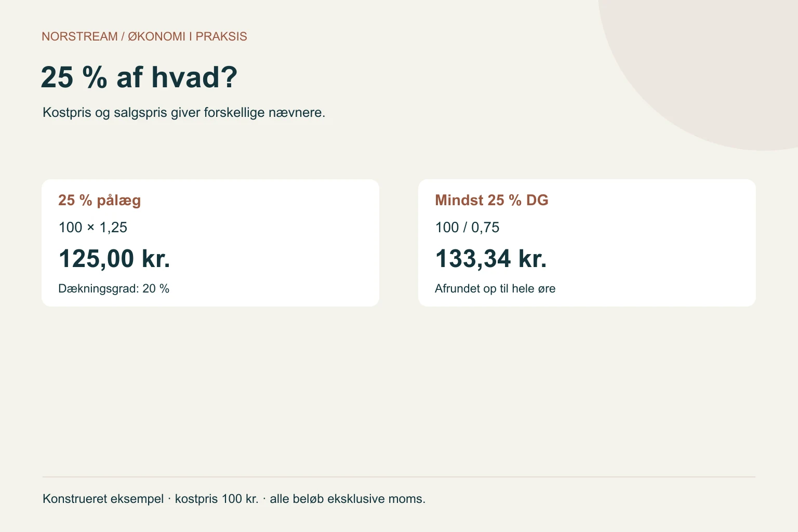The width and height of the screenshot is (798, 532).
Task: Select the note "Afrundet op til hele øre"
Action: (495, 288)
